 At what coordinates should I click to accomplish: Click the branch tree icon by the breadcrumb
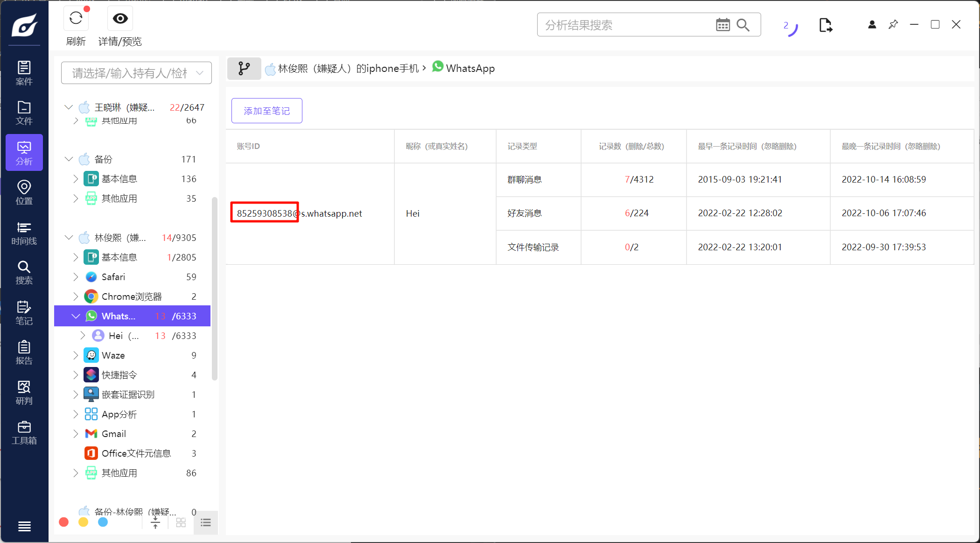tap(244, 69)
